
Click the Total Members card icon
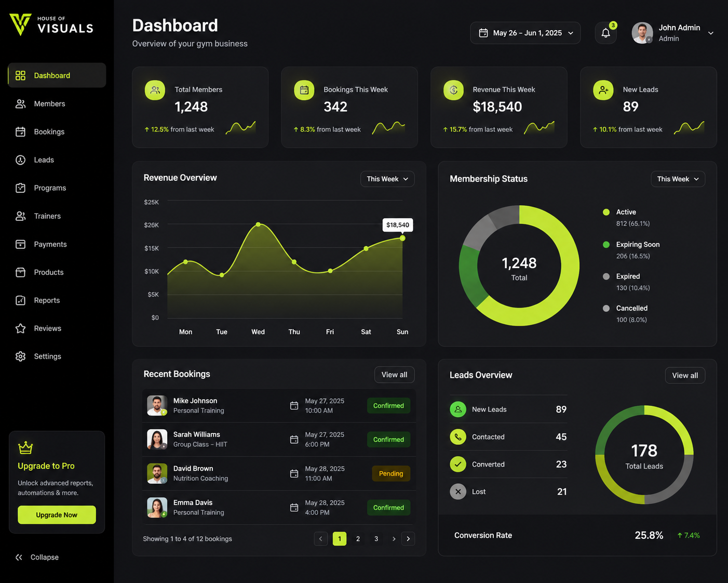[155, 90]
